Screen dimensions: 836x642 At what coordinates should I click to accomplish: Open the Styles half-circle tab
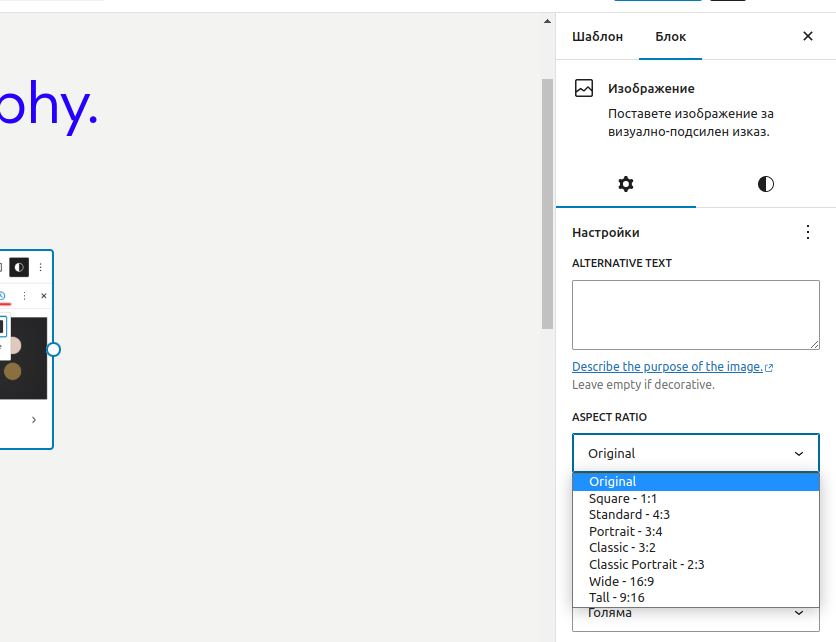point(766,184)
